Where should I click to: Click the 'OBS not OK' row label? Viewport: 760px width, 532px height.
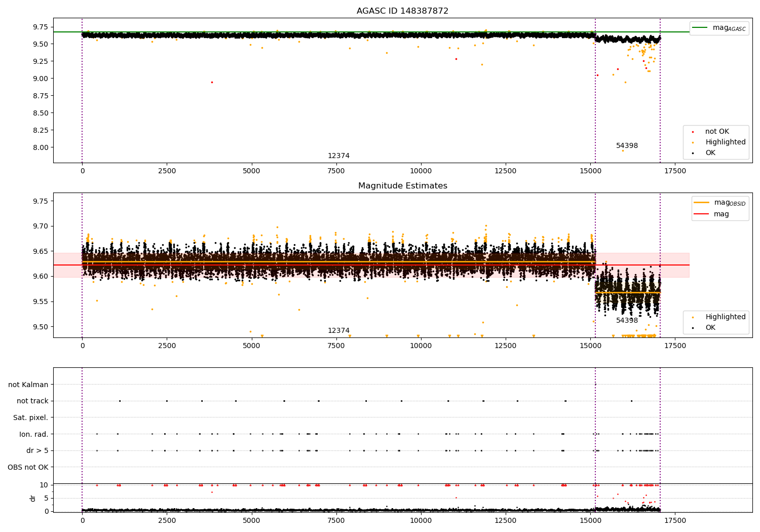tap(28, 468)
